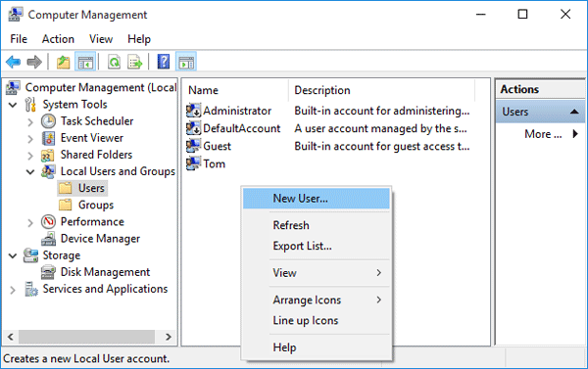Click the Task Scheduler clock icon
The image size is (588, 369).
[x=48, y=121]
